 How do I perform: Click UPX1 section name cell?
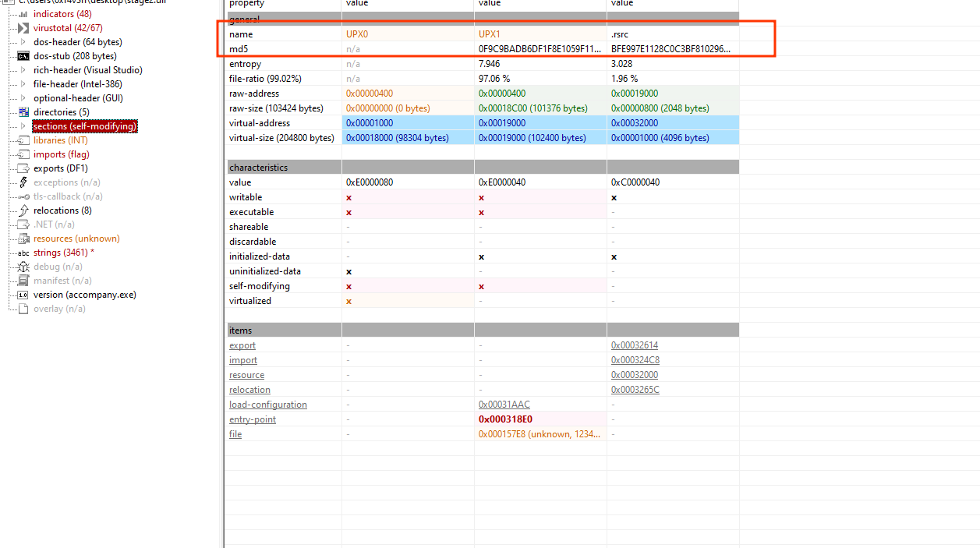click(489, 34)
